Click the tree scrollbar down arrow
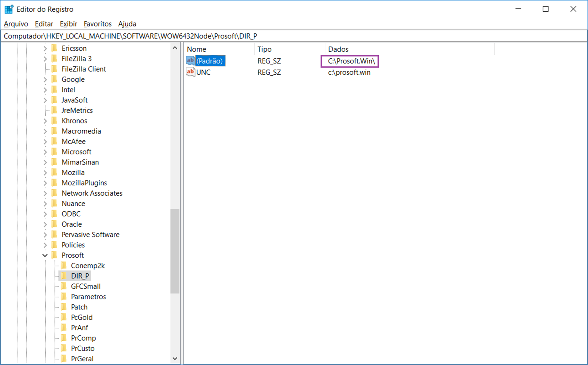The image size is (588, 365). point(175,359)
